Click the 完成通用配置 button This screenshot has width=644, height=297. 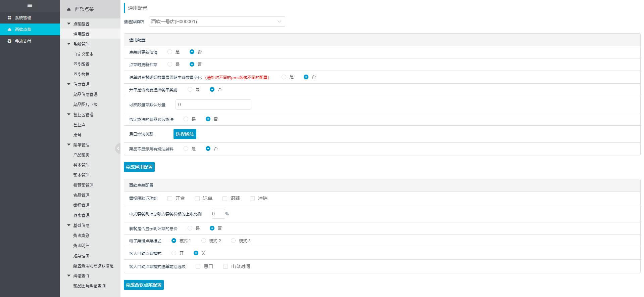click(139, 167)
